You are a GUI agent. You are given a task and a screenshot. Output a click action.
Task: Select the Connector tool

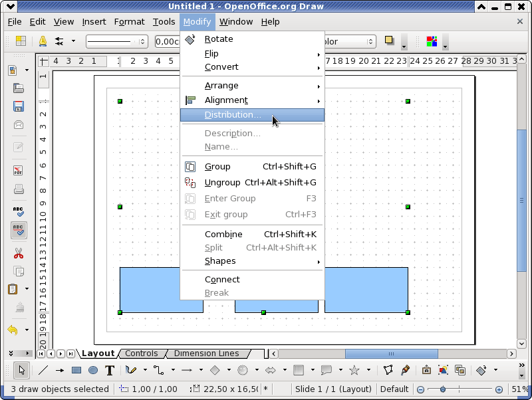pyautogui.click(x=159, y=370)
